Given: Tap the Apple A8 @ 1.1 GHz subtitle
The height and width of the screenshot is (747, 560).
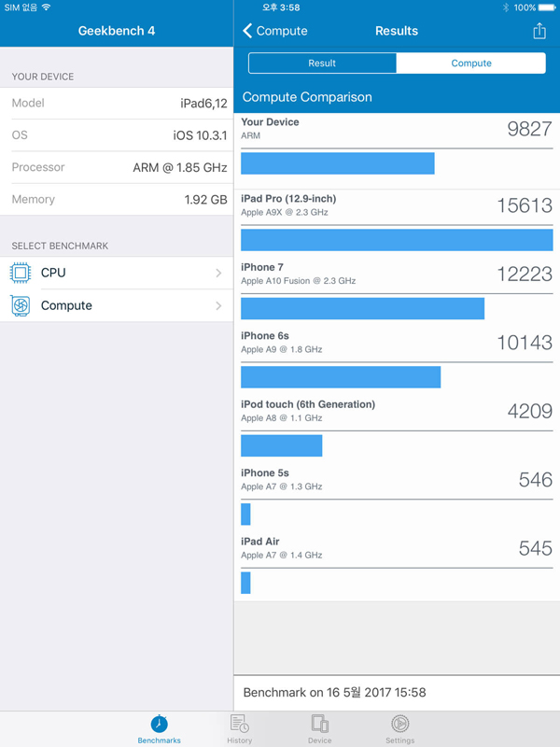Looking at the screenshot, I should 282,418.
